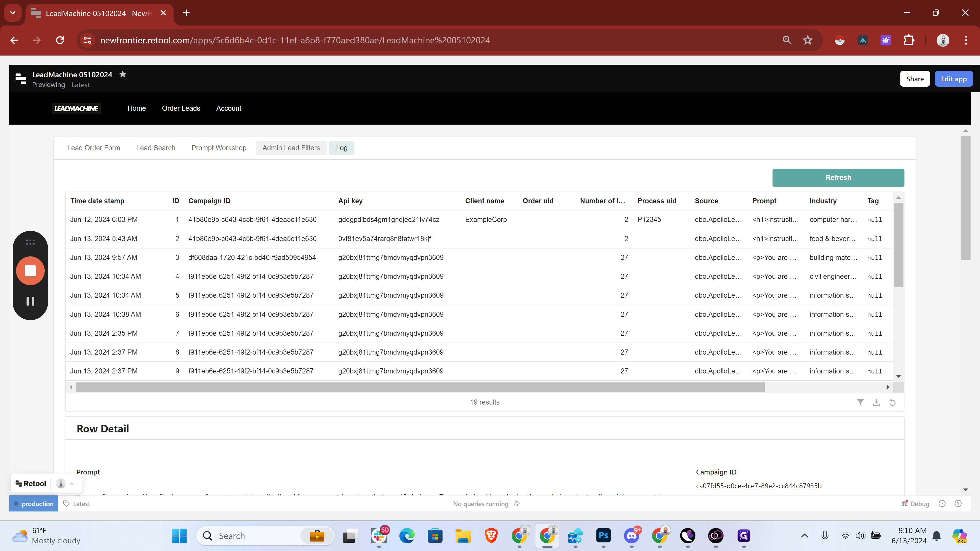Star the LeadMachine 05102024 app
The height and width of the screenshot is (551, 980).
tap(122, 74)
